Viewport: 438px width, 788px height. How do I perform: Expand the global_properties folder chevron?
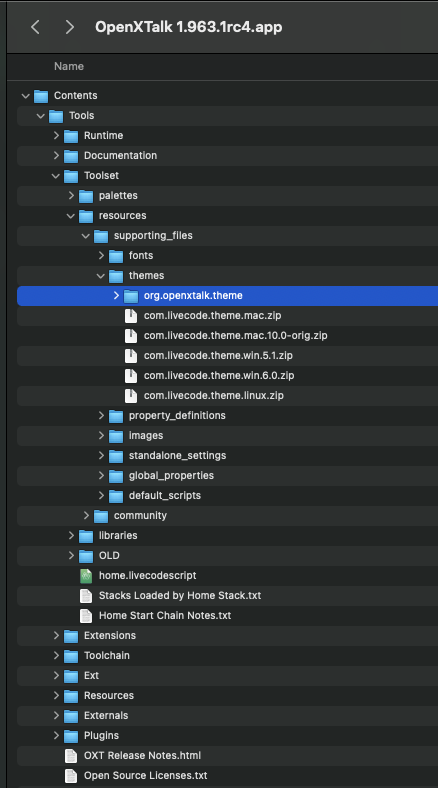(101, 475)
